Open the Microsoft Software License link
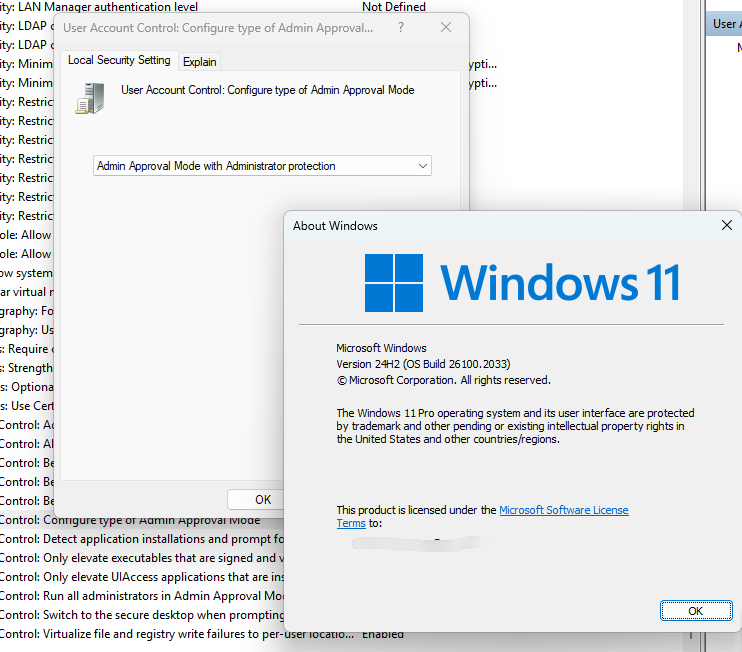Screen dimensions: 742x652 (x=564, y=510)
